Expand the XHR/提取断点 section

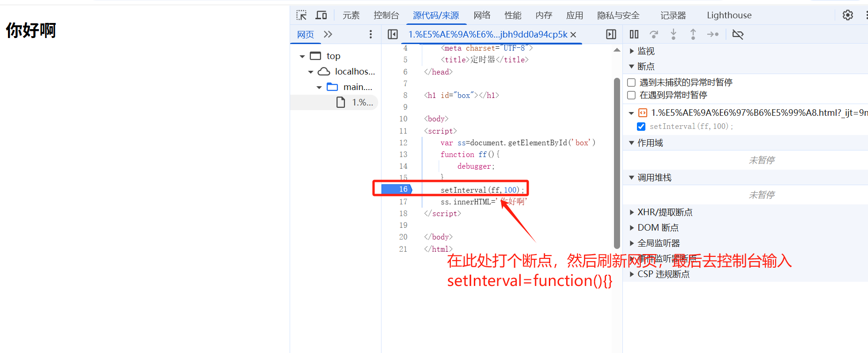tap(631, 212)
